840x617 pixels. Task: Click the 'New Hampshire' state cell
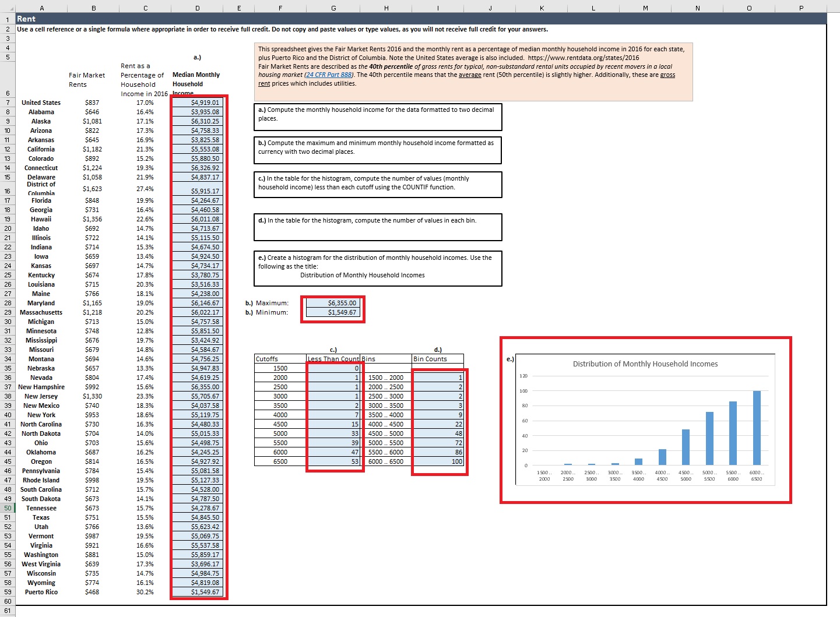pos(41,387)
